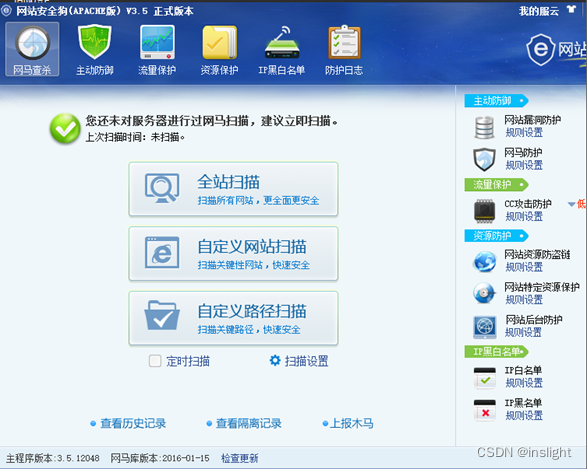Click the magnifier icon in 全站扫描

(x=162, y=188)
